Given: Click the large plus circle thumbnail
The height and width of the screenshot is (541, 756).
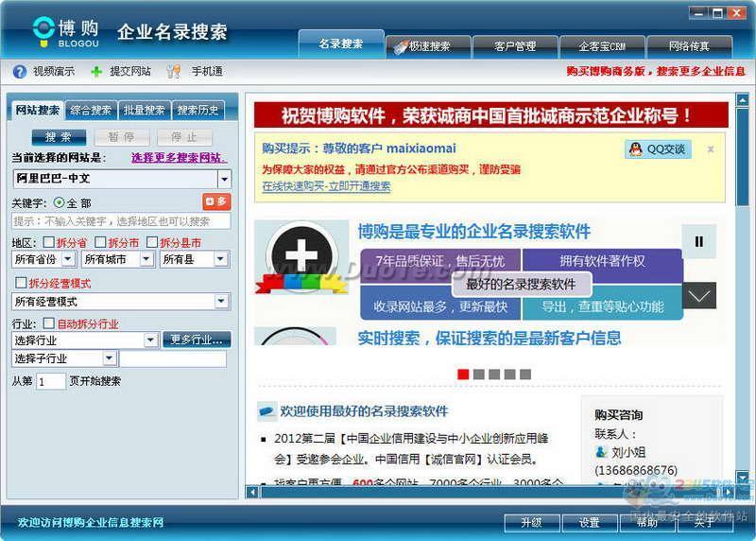Looking at the screenshot, I should pyautogui.click(x=301, y=255).
